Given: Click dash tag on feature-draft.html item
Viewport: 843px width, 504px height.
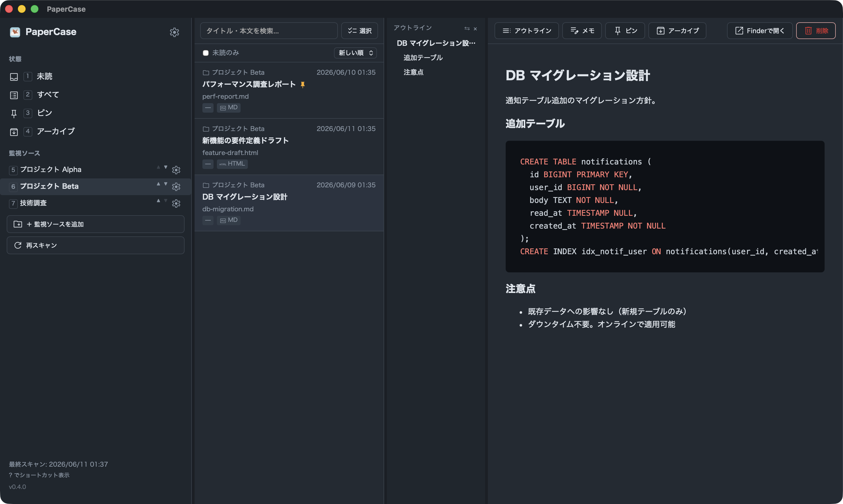Looking at the screenshot, I should [x=208, y=164].
